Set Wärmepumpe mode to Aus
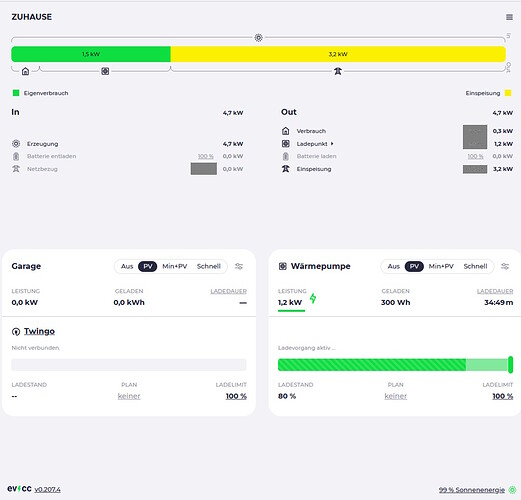Image resolution: width=521 pixels, height=500 pixels. pos(393,266)
